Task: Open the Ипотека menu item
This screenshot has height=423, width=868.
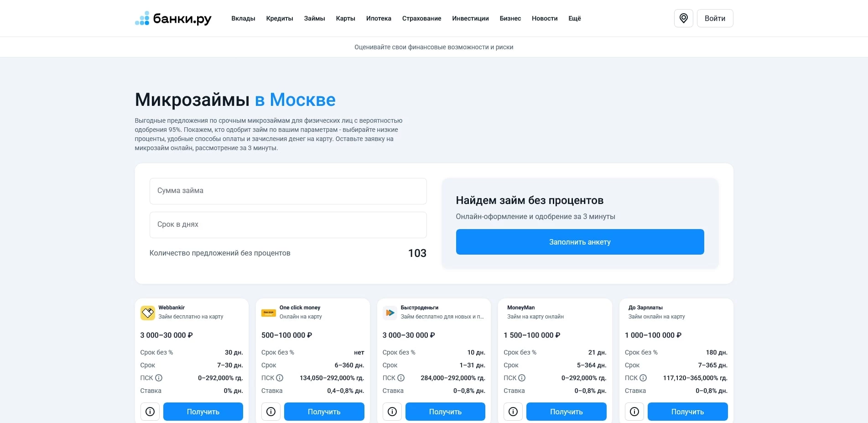Action: tap(379, 19)
